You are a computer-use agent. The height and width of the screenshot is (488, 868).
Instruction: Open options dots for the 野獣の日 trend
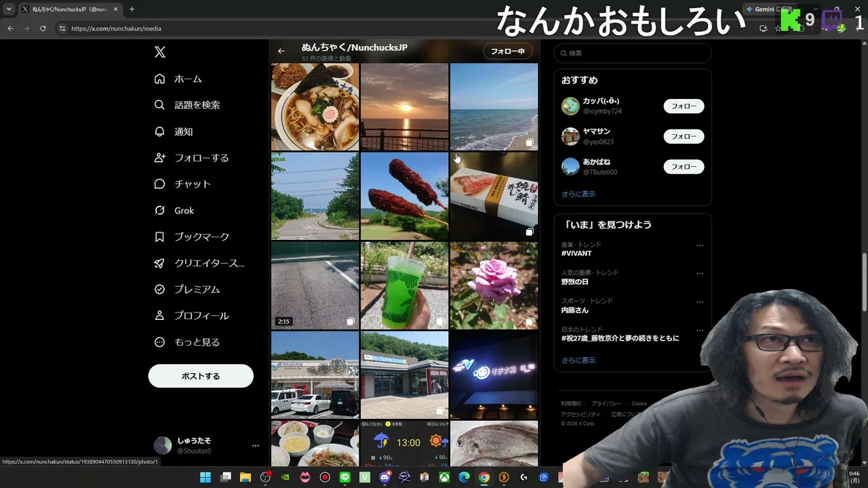pos(700,274)
